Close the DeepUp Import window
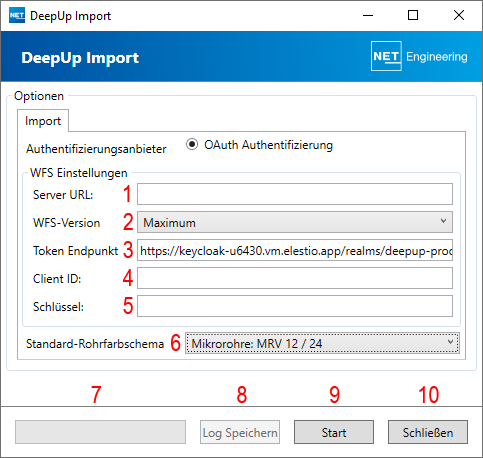The image size is (483, 458). (459, 15)
